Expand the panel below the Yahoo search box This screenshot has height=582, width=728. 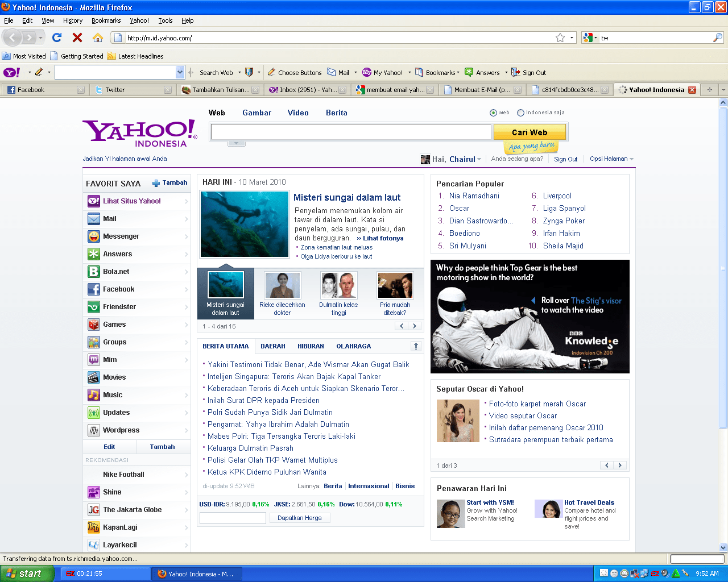(x=237, y=143)
